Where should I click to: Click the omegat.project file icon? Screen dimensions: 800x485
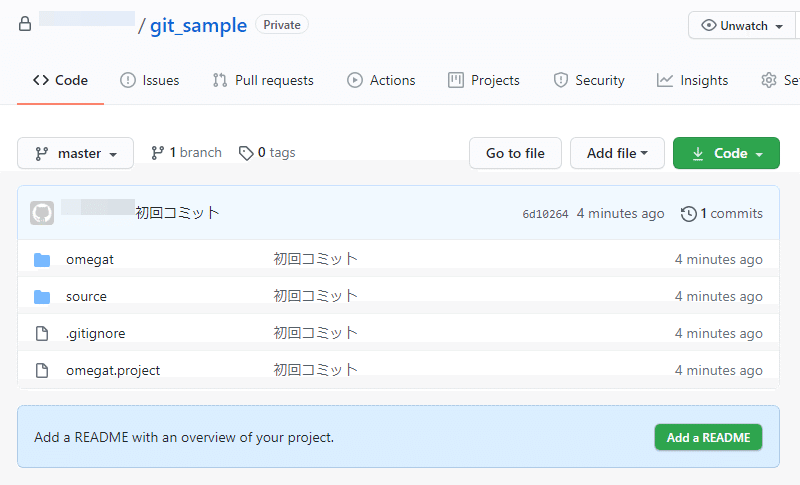[x=42, y=370]
